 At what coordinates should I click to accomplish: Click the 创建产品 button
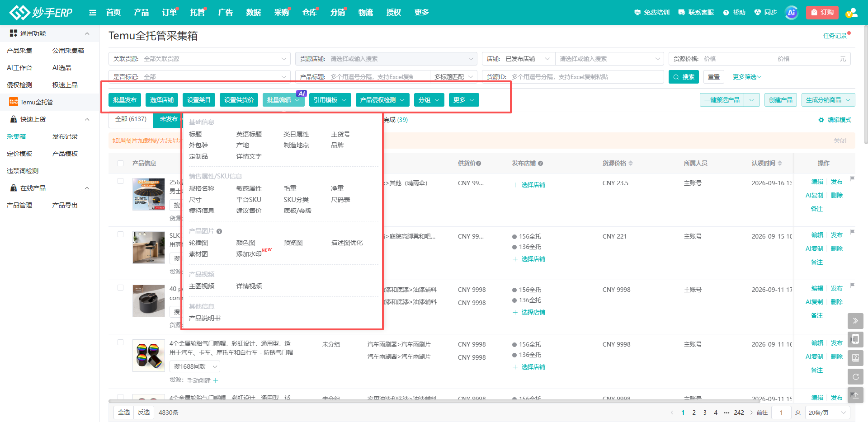(x=781, y=100)
